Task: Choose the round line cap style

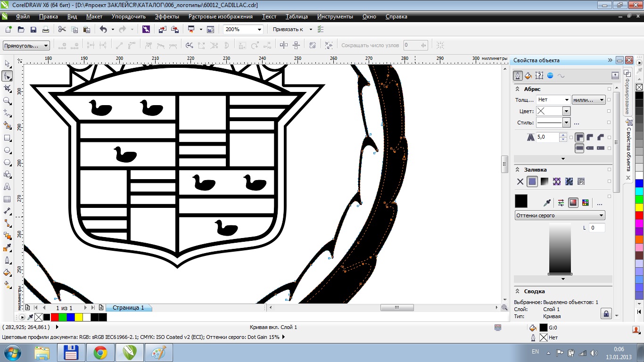Action: [590, 148]
